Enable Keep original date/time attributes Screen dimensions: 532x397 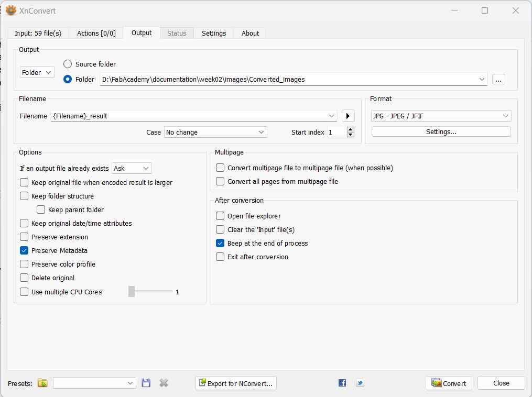(24, 223)
